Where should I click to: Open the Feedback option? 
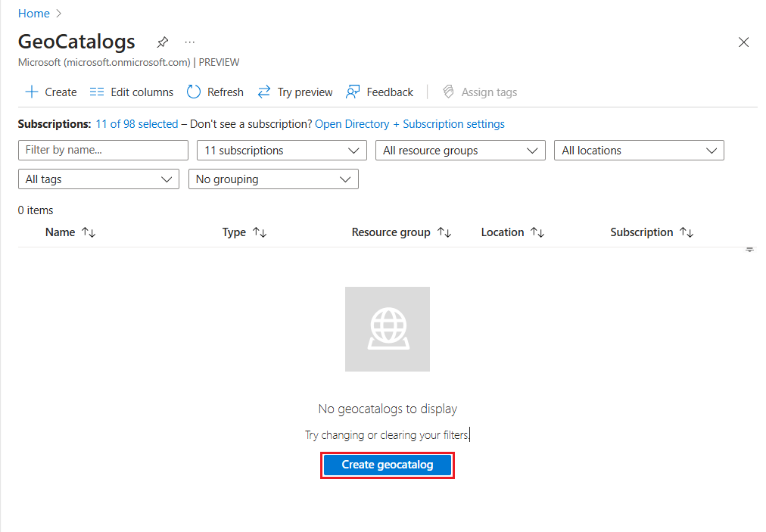coord(380,92)
